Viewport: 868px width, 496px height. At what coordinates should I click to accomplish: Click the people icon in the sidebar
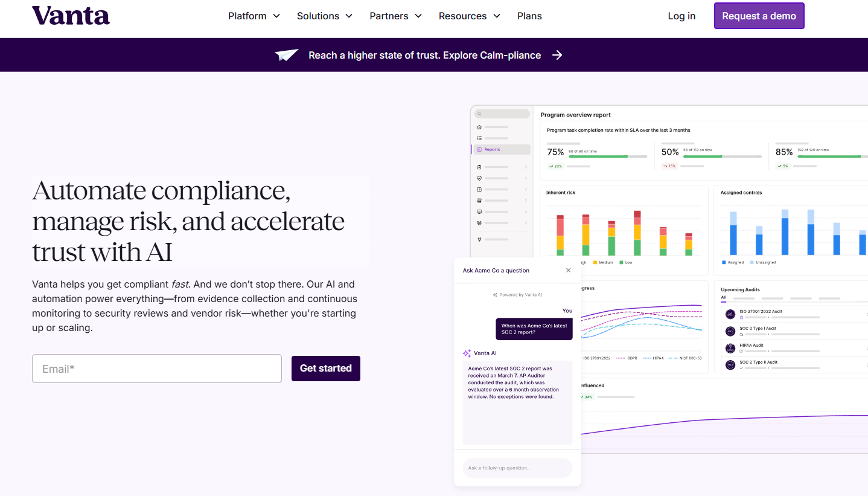pyautogui.click(x=479, y=223)
